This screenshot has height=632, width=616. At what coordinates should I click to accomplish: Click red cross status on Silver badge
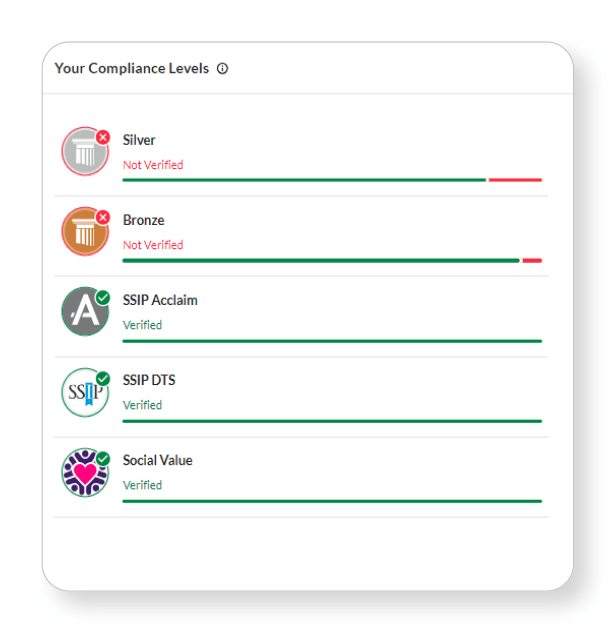(103, 137)
